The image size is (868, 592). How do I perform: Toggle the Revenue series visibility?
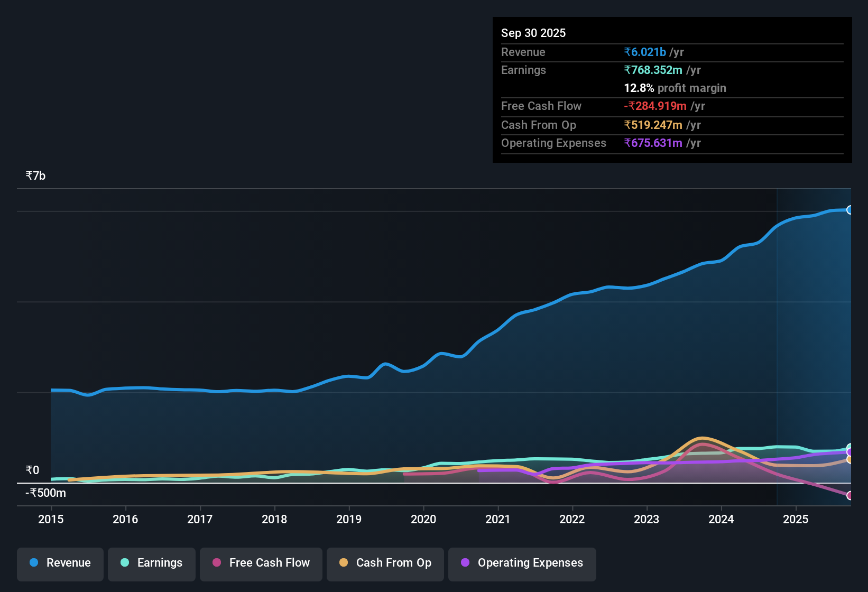(60, 563)
